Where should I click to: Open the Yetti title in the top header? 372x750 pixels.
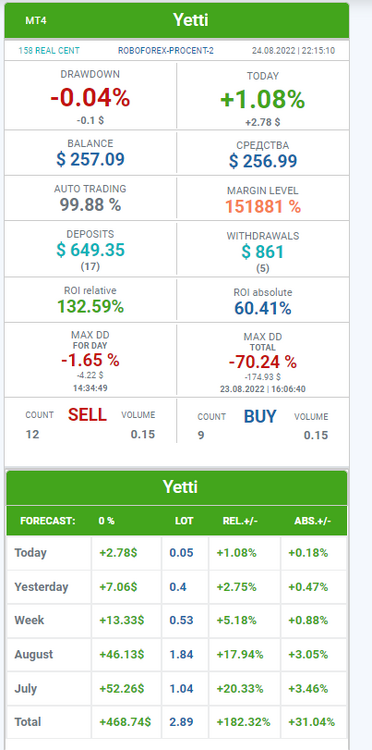pyautogui.click(x=190, y=20)
